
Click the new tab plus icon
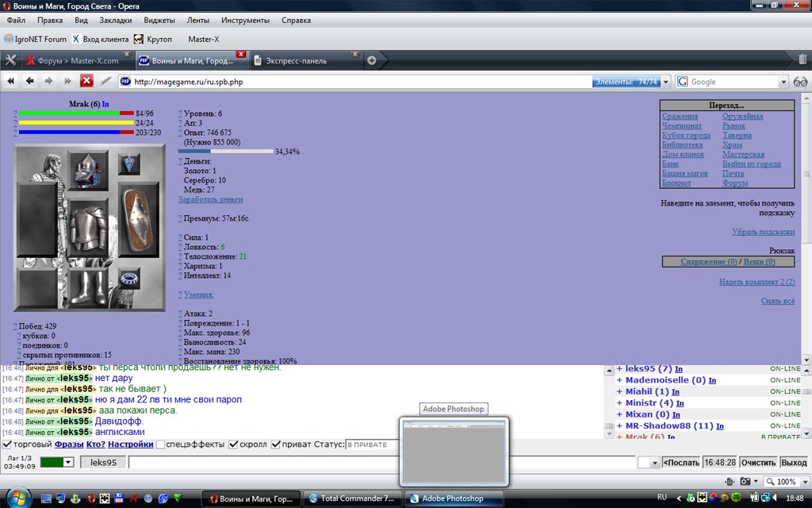[371, 60]
